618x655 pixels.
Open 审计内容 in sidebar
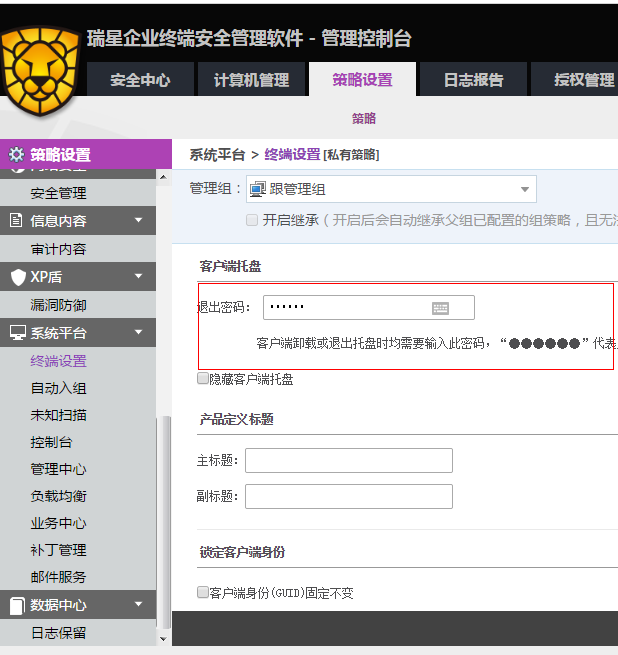(x=58, y=249)
